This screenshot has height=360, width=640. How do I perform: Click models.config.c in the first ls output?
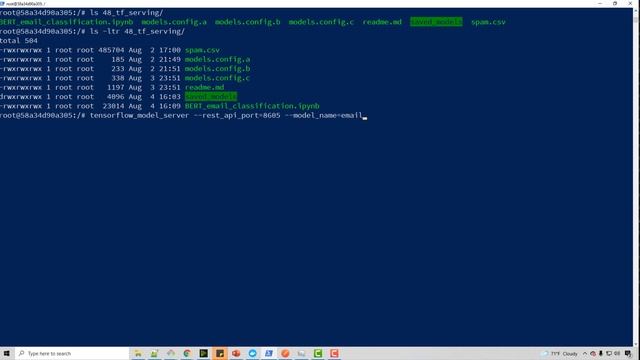pyautogui.click(x=321, y=22)
